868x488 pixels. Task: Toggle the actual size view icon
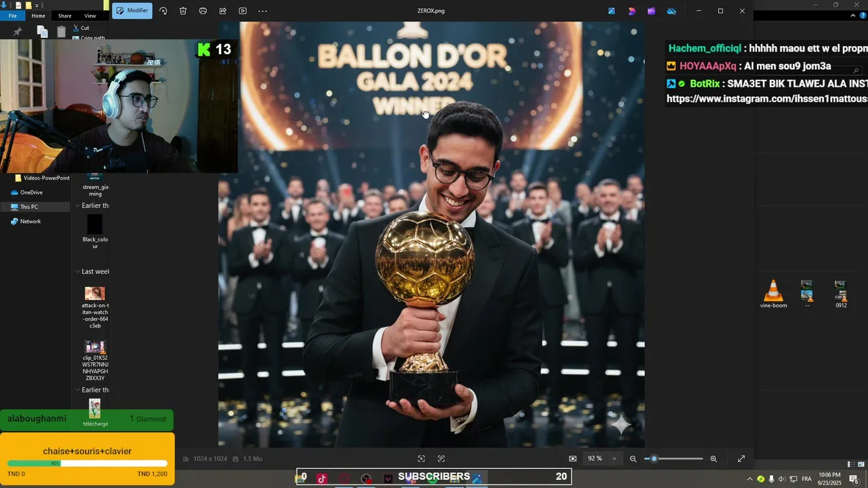point(572,459)
